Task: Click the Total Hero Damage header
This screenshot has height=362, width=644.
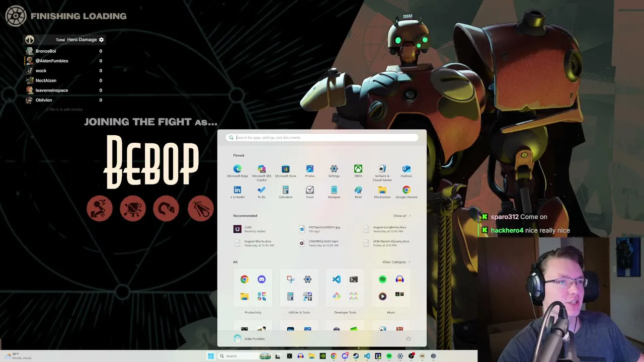Action: 76,40
